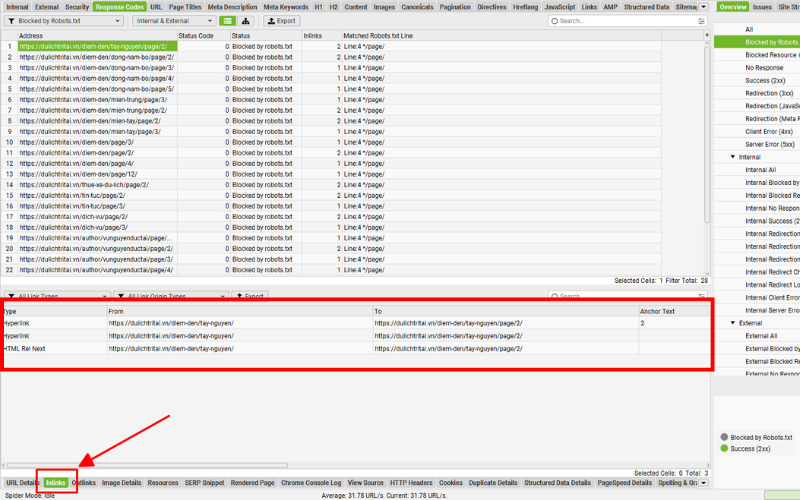Image resolution: width=800 pixels, height=500 pixels.
Task: Open the Meta Keywords tab
Action: [x=286, y=7]
